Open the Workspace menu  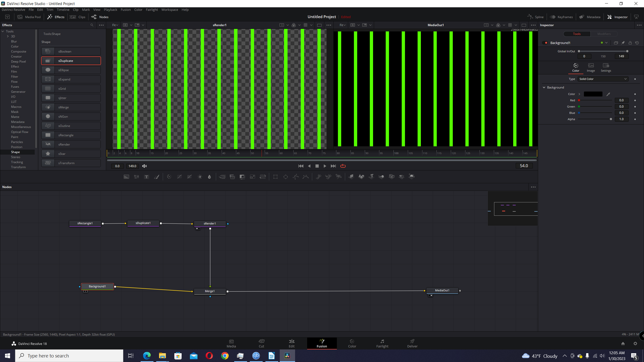click(170, 10)
